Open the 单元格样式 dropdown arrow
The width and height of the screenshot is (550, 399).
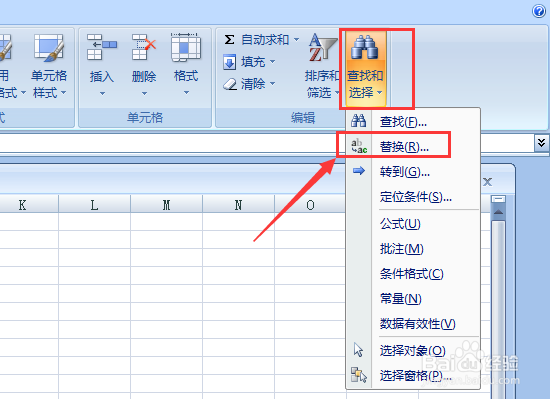63,93
